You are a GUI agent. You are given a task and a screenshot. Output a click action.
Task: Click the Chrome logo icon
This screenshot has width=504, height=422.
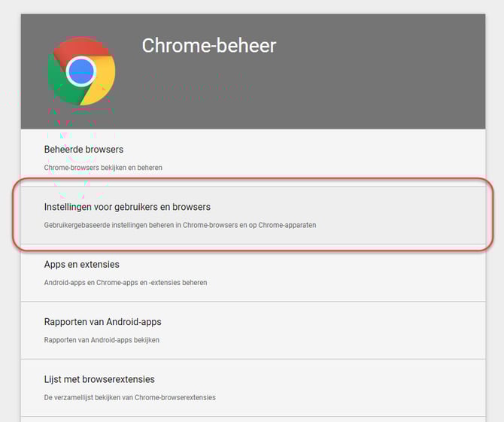[80, 71]
